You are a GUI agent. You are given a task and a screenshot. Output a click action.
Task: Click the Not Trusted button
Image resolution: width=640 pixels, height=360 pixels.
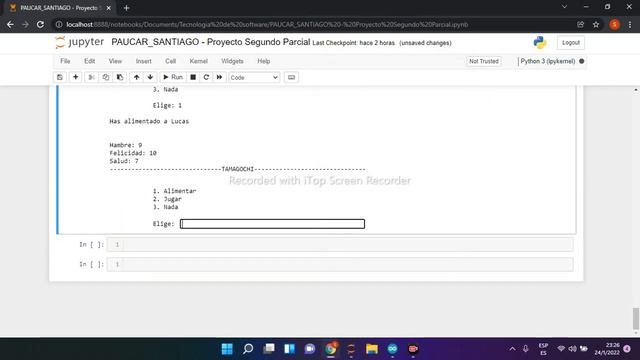click(x=484, y=61)
